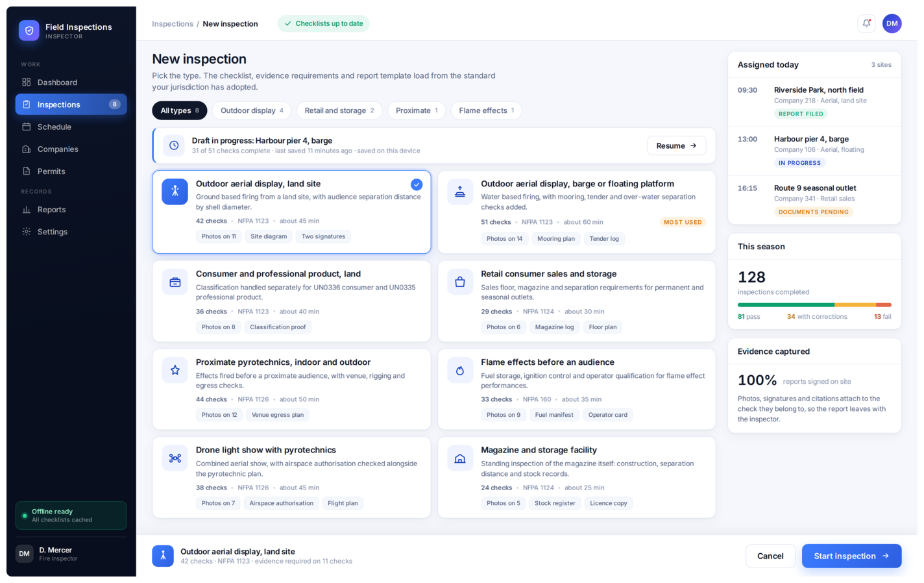The image size is (924, 583).
Task: Click the Drone light show drone icon
Action: [x=175, y=458]
